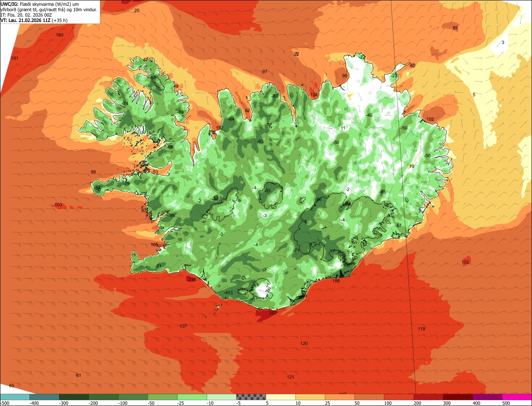
Task: Select the legend swatch between -50 and -25
Action: [163, 397]
